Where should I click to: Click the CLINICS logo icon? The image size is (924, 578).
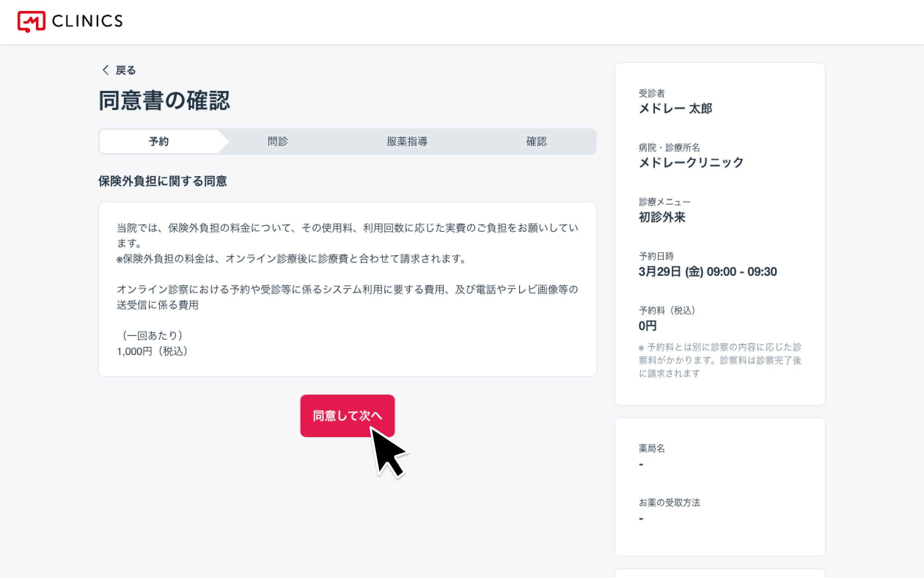pos(31,21)
